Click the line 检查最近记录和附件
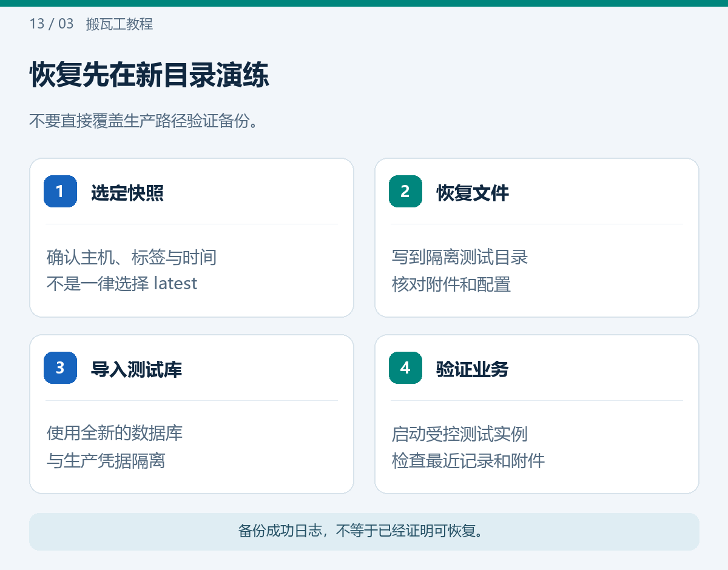The height and width of the screenshot is (570, 728). [x=468, y=461]
